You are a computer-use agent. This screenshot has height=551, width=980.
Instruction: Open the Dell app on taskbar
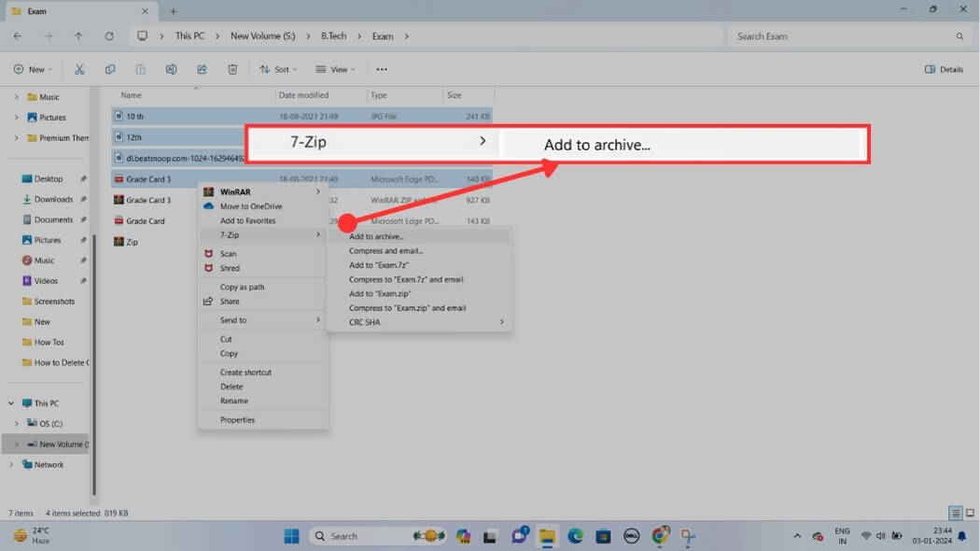click(x=631, y=536)
